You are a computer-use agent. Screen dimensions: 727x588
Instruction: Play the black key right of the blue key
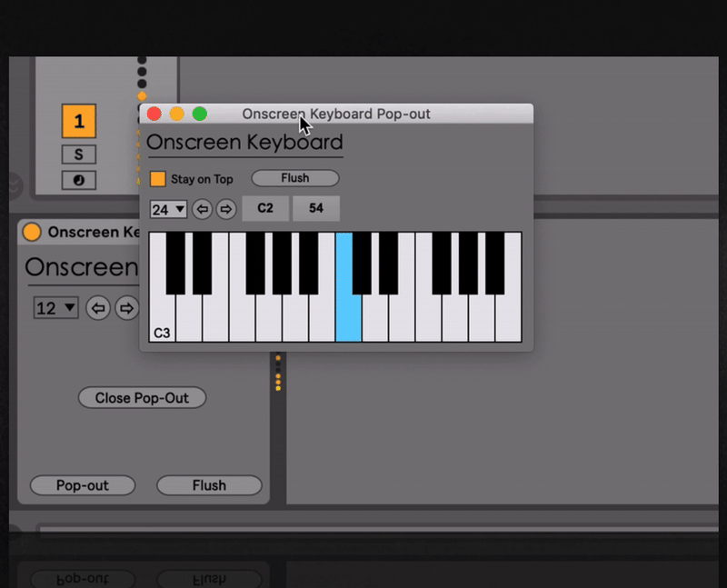[362, 264]
